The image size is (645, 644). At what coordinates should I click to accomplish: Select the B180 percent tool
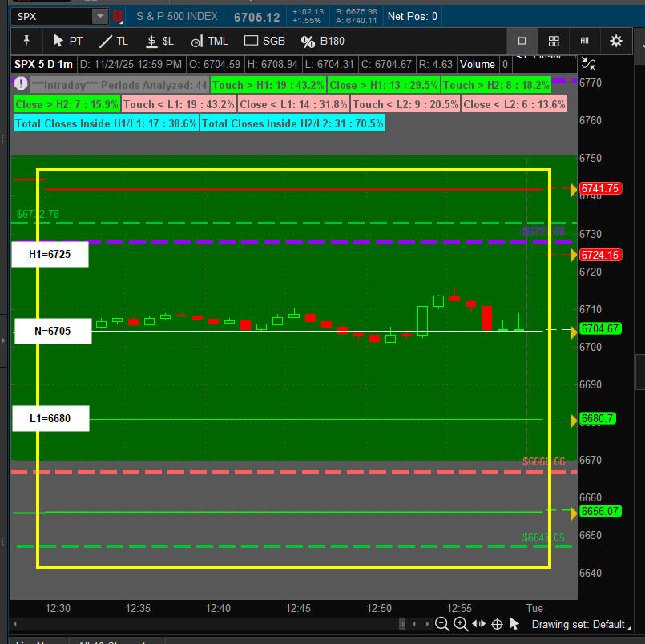pos(322,41)
